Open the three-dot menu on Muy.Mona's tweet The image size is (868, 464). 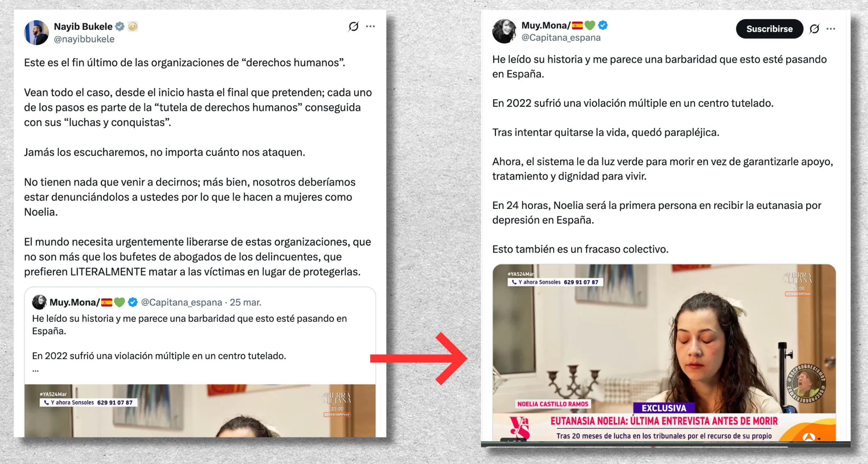tap(831, 29)
